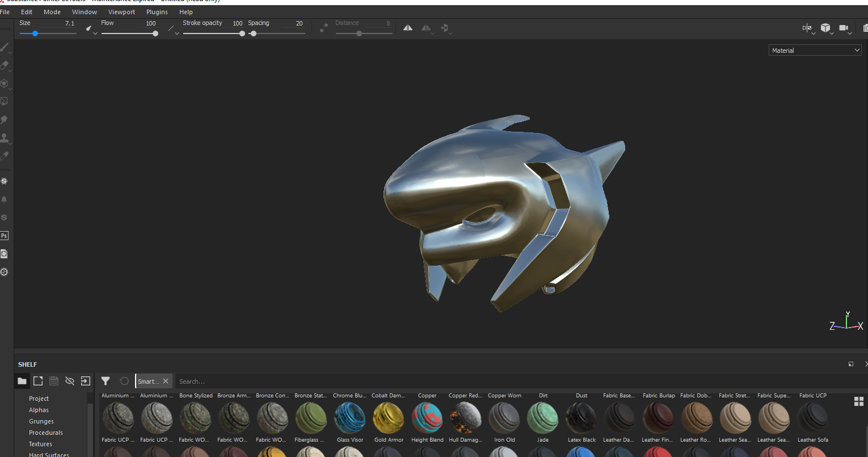Click the Ps Photoshop export icon
The width and height of the screenshot is (868, 457).
[5, 236]
